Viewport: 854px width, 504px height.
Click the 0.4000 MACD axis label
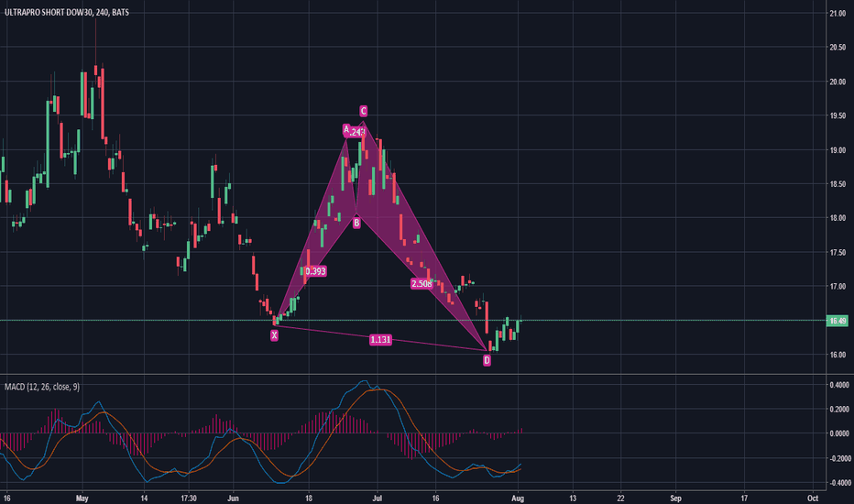(838, 385)
